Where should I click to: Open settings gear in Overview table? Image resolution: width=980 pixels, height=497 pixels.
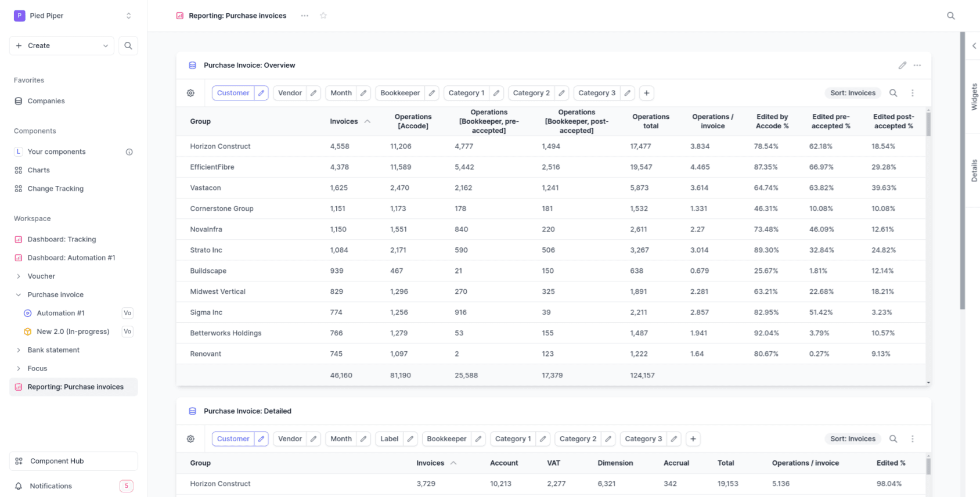pyautogui.click(x=190, y=93)
